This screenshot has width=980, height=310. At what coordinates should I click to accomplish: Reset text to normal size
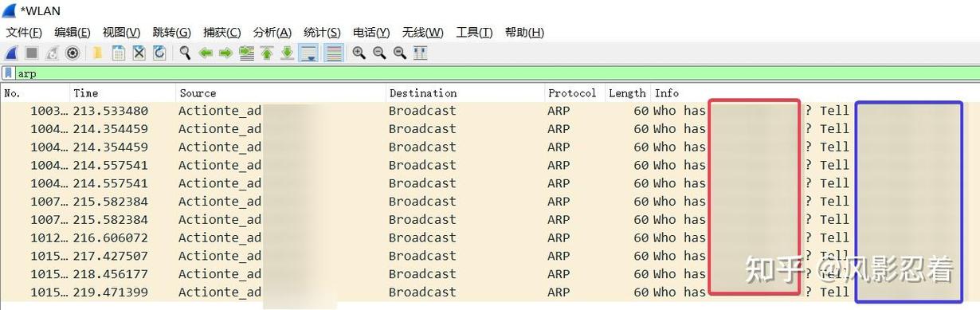400,53
